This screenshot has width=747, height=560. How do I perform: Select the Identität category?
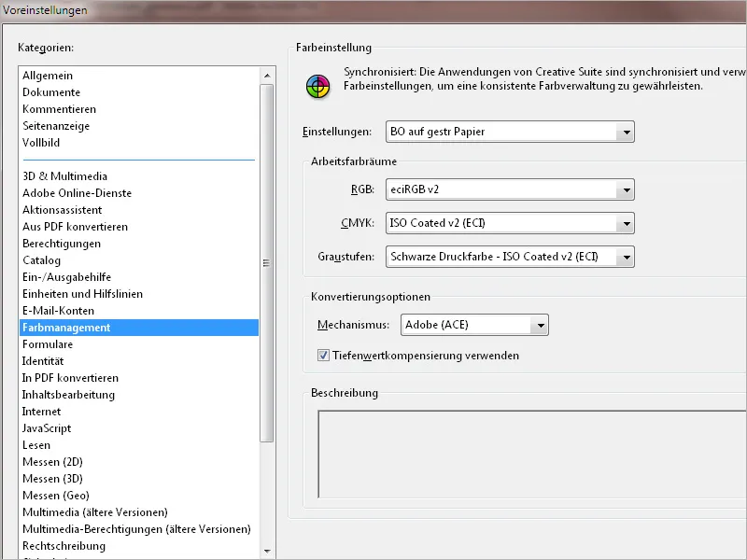[x=139, y=361]
